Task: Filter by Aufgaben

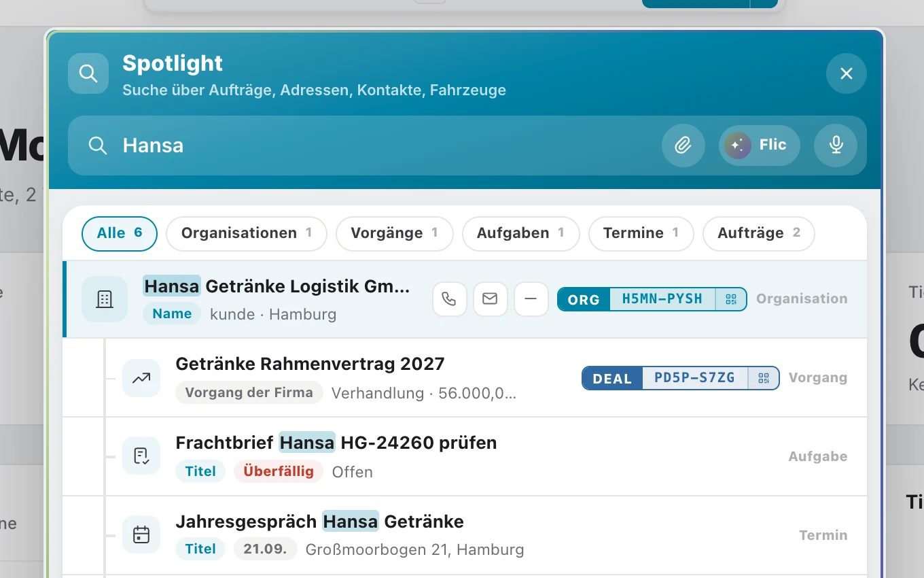Action: coord(521,233)
